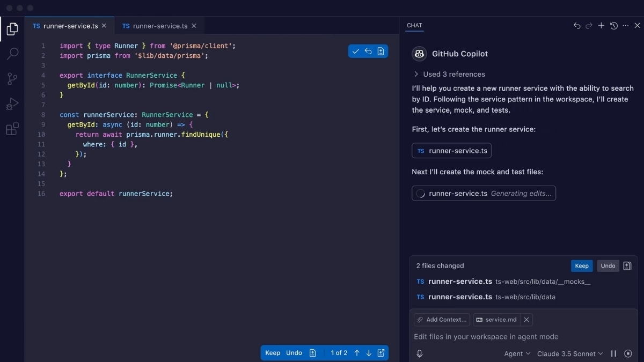Switch to the second runner-service.ts tab

tap(160, 26)
